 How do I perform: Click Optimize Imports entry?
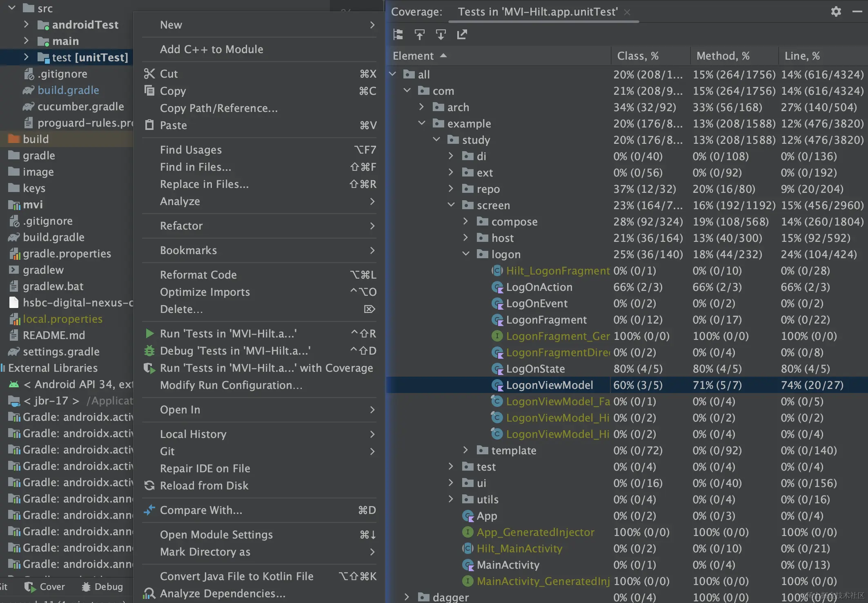259,292
